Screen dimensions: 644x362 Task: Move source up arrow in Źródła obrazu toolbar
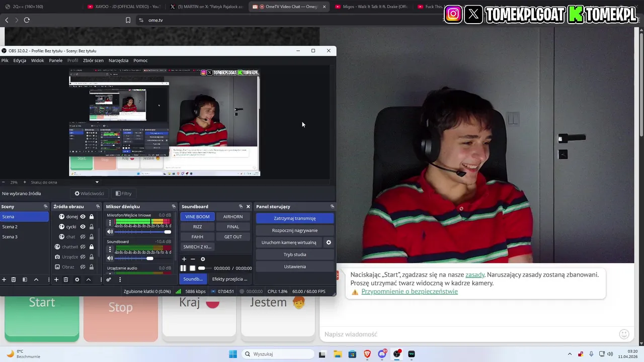(89, 280)
